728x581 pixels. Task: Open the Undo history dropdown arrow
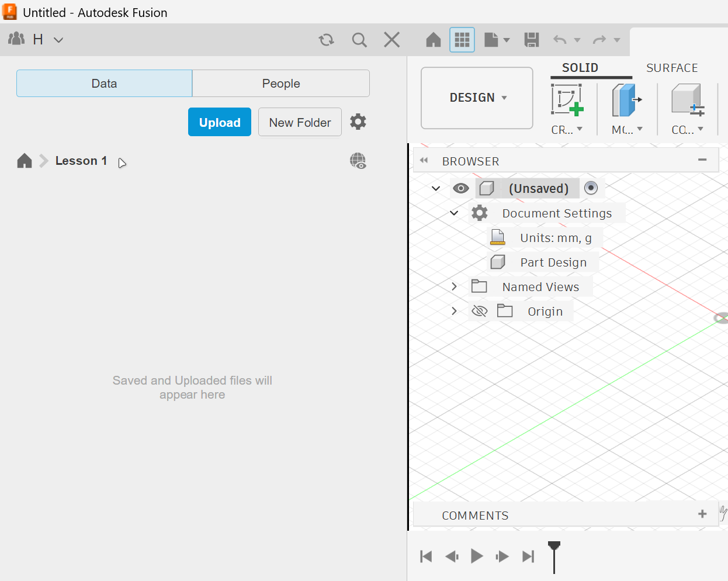(577, 40)
